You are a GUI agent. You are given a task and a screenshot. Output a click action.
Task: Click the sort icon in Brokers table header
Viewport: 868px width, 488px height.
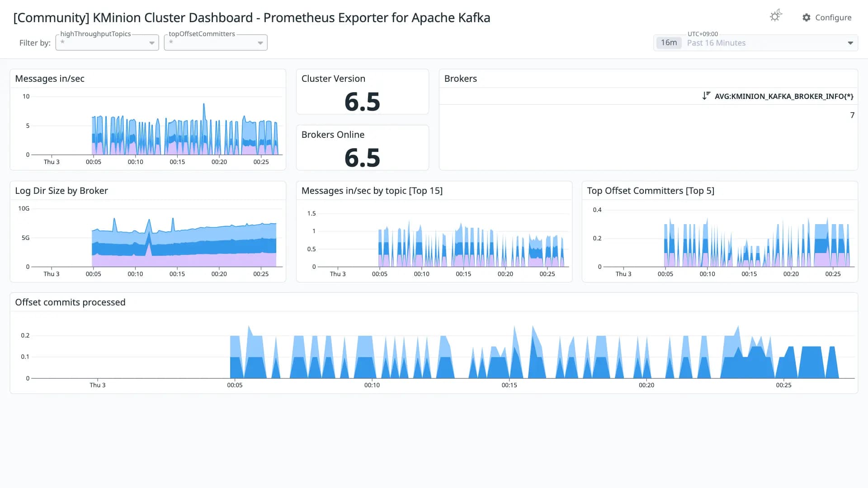coord(706,96)
